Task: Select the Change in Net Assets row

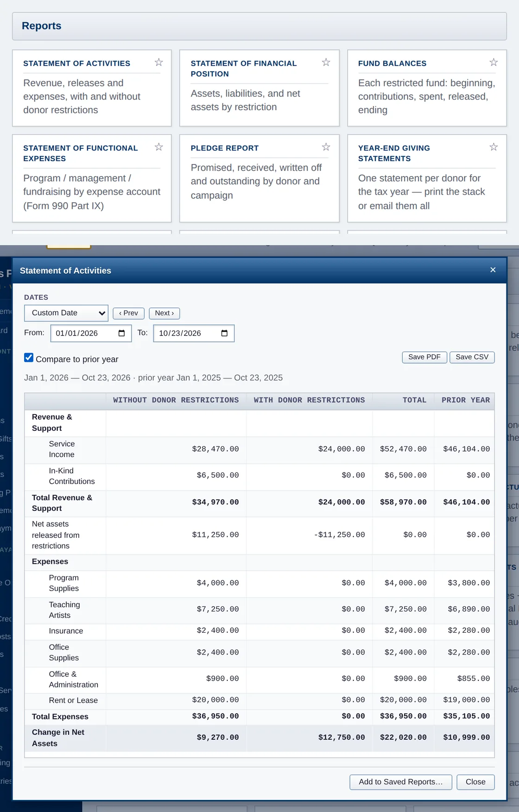Action: (x=259, y=738)
